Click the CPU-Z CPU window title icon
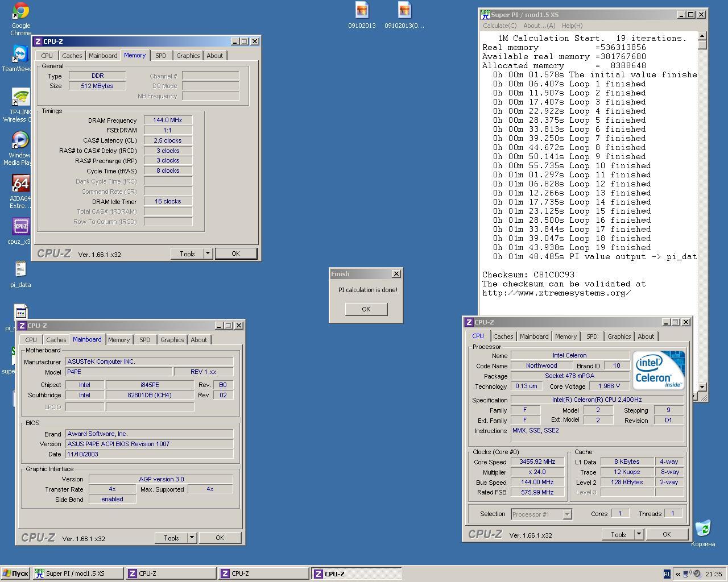 coord(469,322)
